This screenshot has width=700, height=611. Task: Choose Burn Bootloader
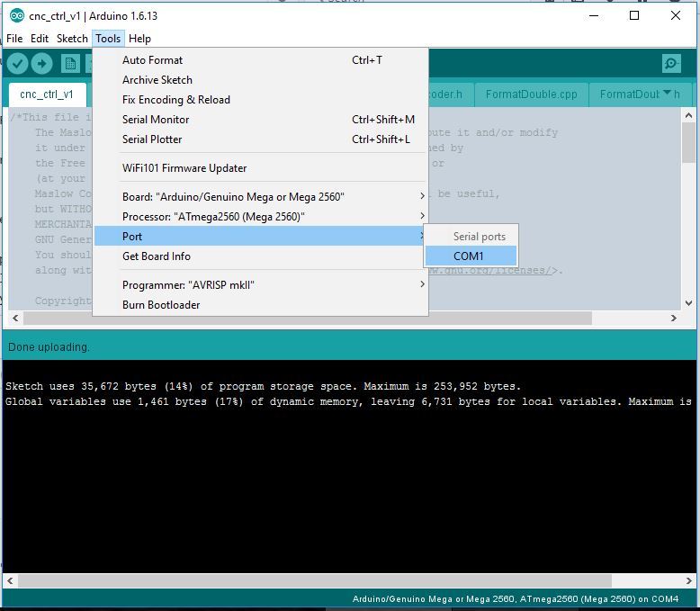[261, 305]
